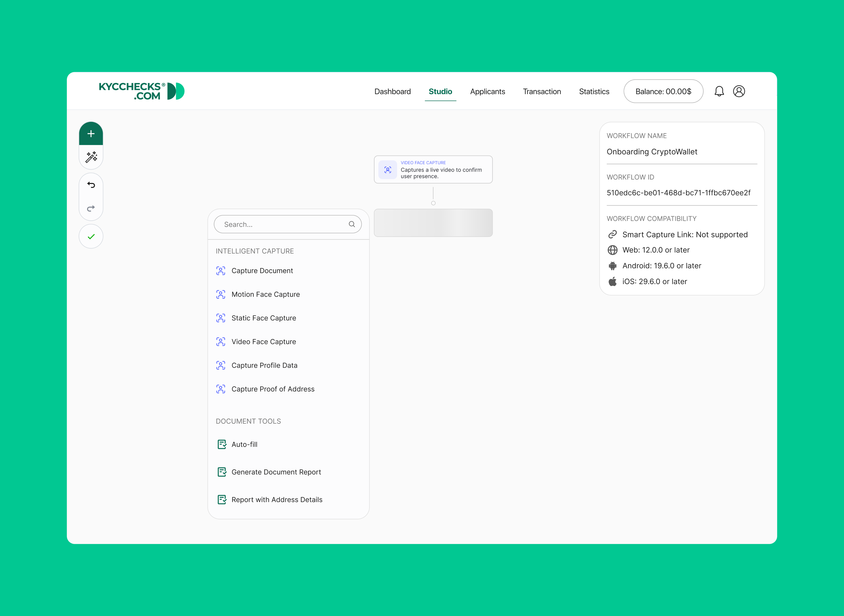Select the magic wand tool
Viewport: 844px width, 616px height.
click(x=91, y=157)
